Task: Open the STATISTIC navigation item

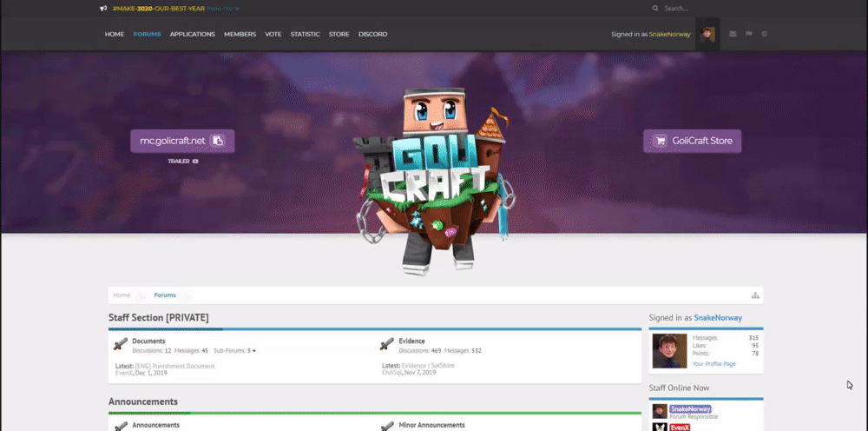Action: tap(305, 35)
